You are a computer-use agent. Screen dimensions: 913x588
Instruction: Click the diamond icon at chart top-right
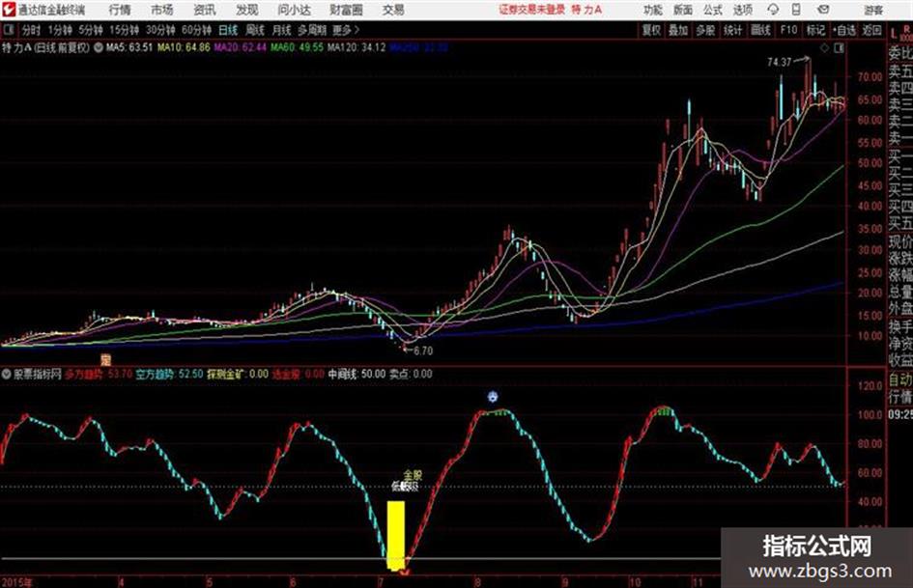tap(824, 48)
